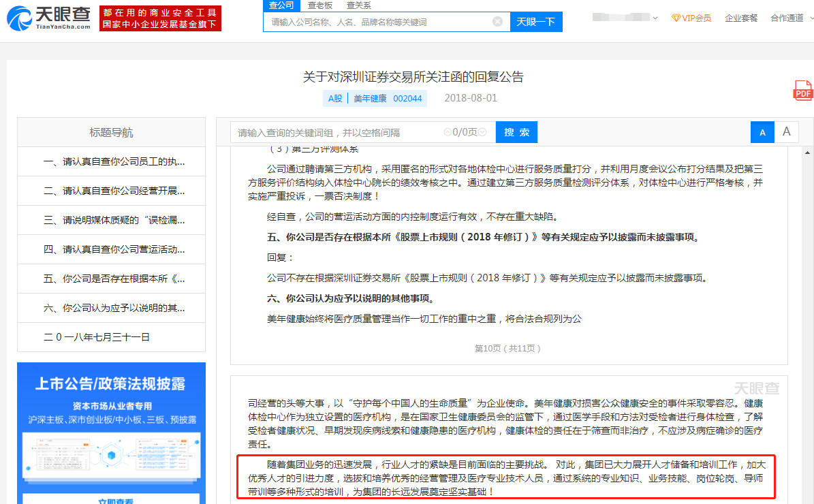Click the title 关于对深圳证券交易所关注函的回复公告
Image resolution: width=814 pixels, height=504 pixels.
pos(413,77)
